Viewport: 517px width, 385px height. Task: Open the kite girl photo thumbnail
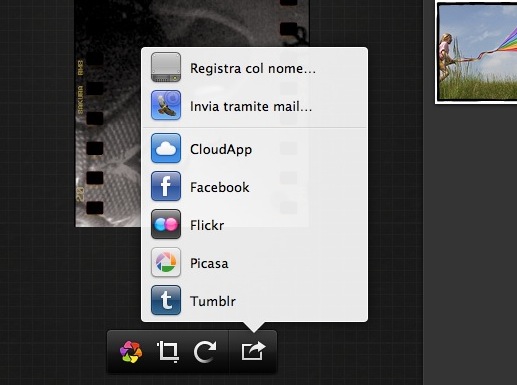click(x=476, y=53)
